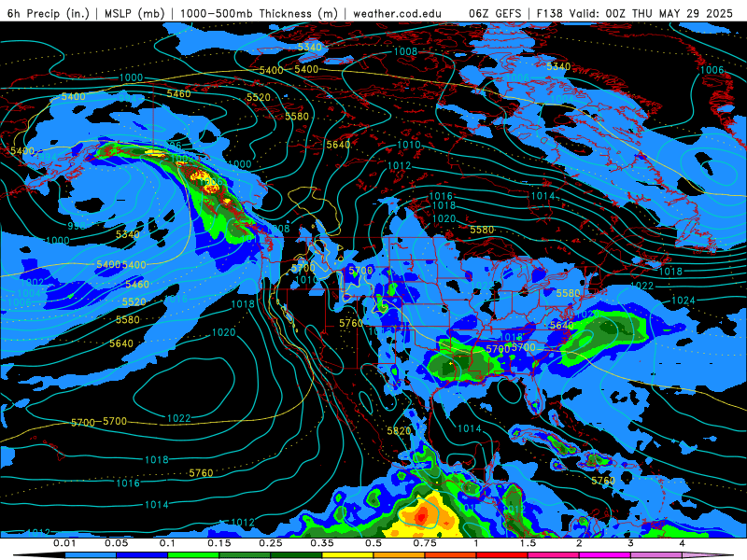Click the 'THU MAY 29 2025' valid date

pyautogui.click(x=683, y=13)
